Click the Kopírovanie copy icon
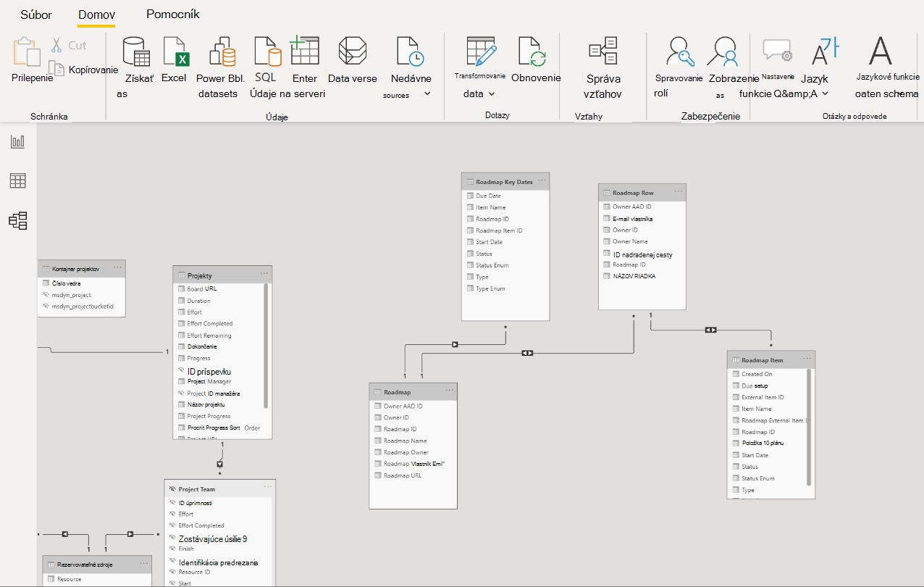 pos(57,68)
